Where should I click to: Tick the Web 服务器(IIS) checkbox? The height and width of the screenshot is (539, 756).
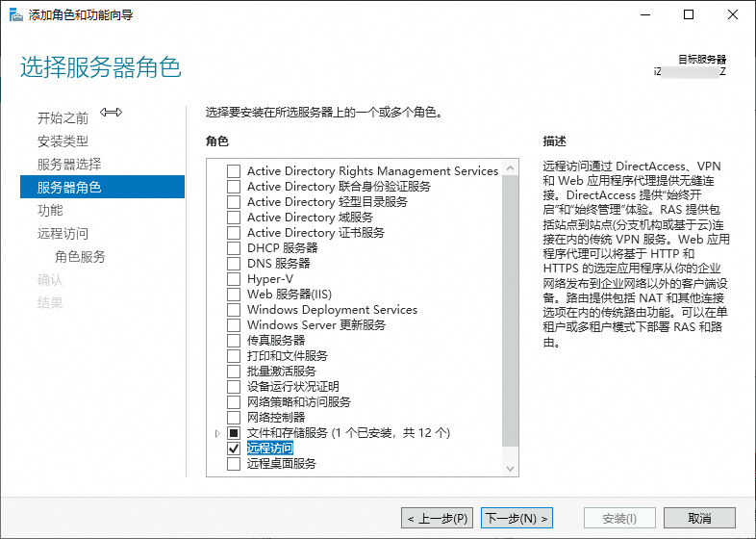(x=234, y=295)
